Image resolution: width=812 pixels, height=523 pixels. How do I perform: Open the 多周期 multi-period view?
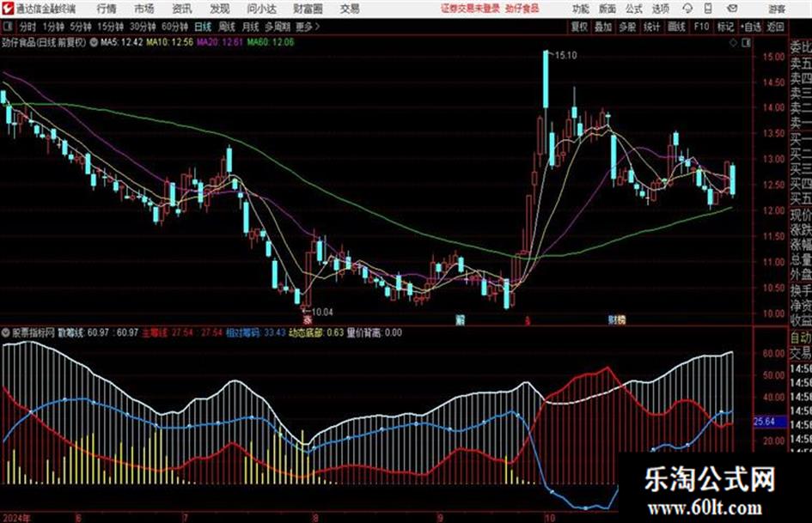(278, 27)
